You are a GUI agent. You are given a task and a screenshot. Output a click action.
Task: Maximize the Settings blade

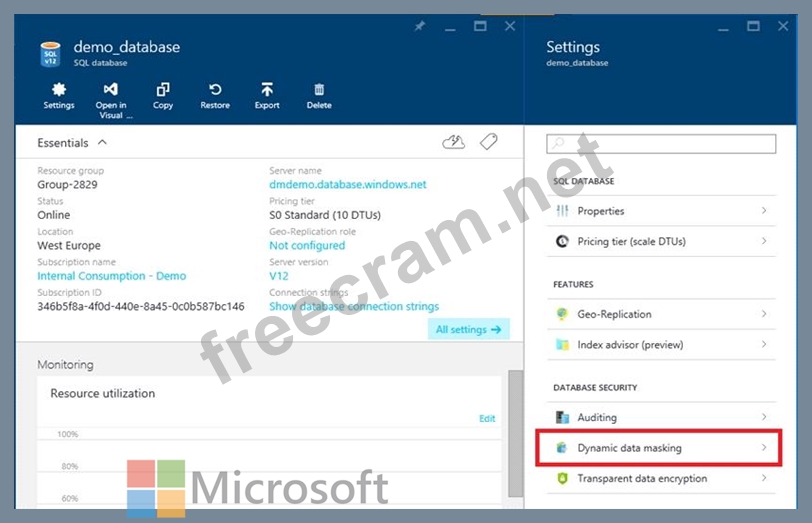pyautogui.click(x=753, y=26)
